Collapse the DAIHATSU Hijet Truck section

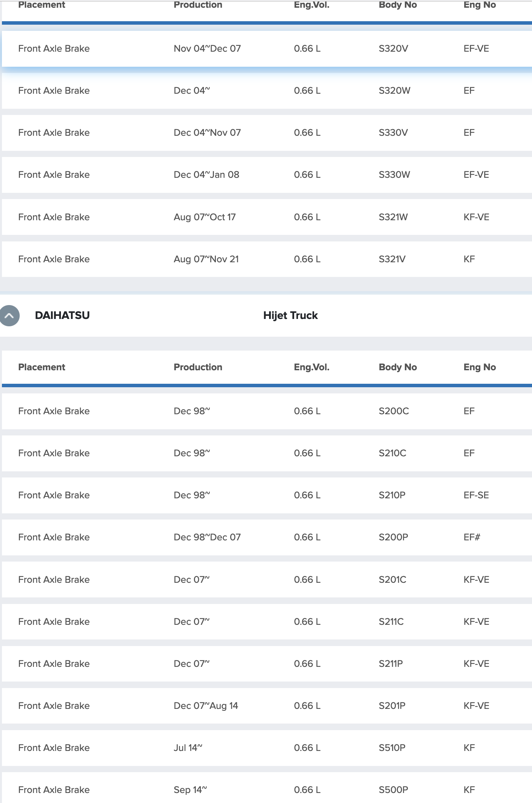[9, 315]
